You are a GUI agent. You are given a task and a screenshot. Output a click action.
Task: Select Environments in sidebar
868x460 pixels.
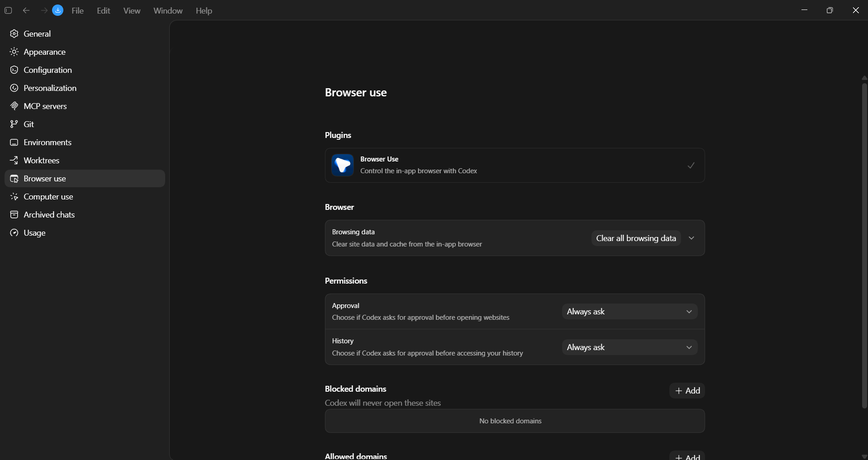(85, 142)
